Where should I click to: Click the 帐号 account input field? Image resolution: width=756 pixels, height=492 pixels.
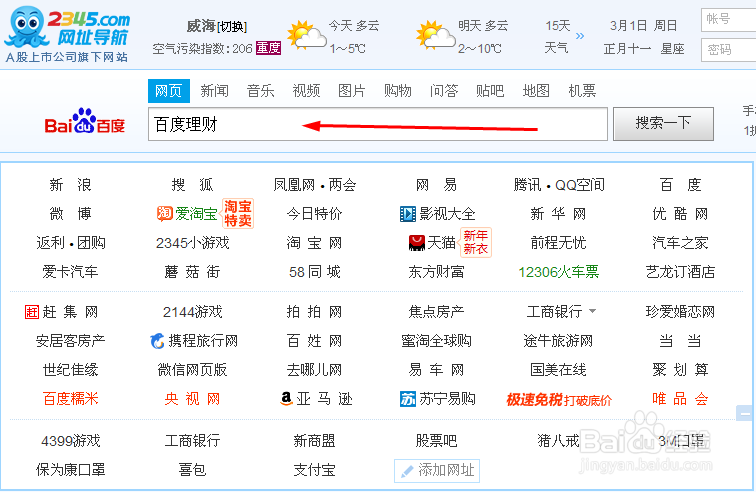point(729,20)
